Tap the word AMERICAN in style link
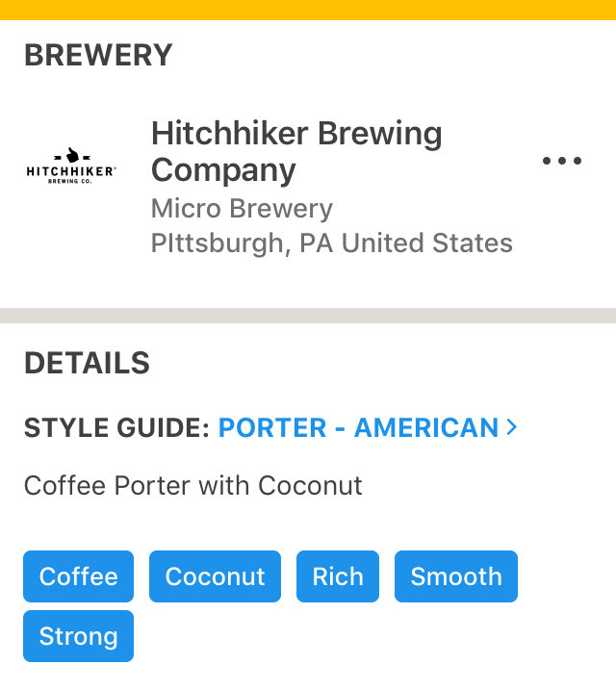Image resolution: width=616 pixels, height=690 pixels. click(x=426, y=427)
